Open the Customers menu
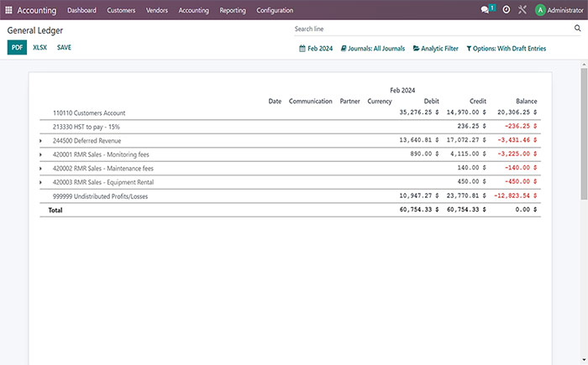 121,10
